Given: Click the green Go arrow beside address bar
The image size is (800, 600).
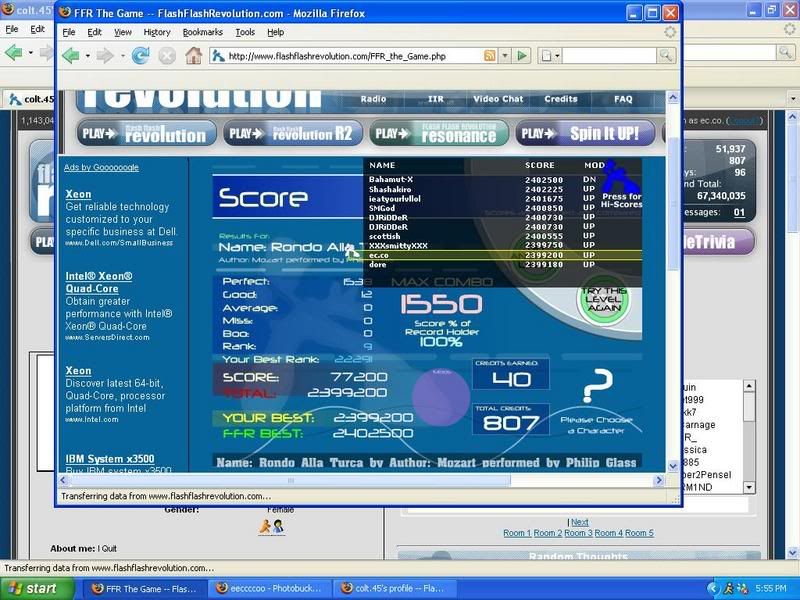Looking at the screenshot, I should tap(521, 56).
